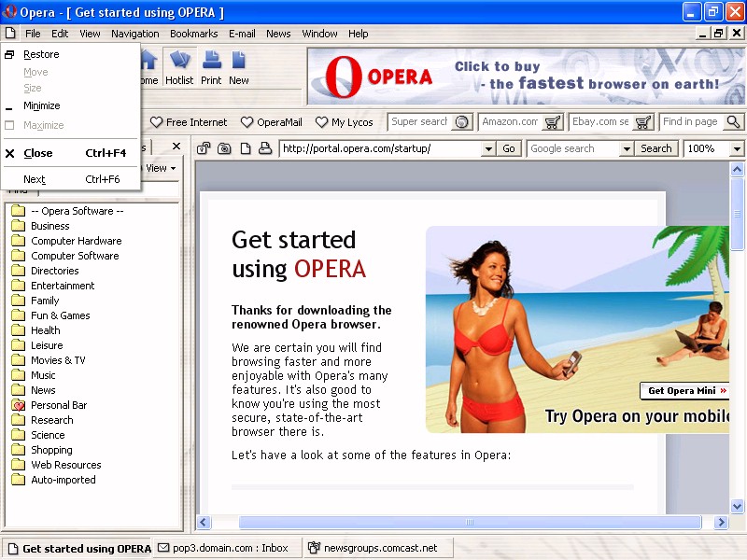
Task: Open the Bookmarks menu
Action: pyautogui.click(x=194, y=34)
